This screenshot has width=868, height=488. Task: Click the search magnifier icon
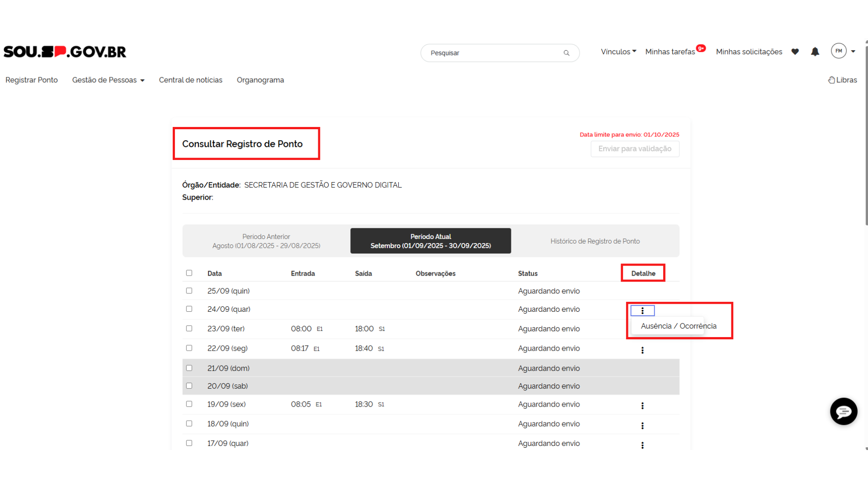[x=566, y=53]
